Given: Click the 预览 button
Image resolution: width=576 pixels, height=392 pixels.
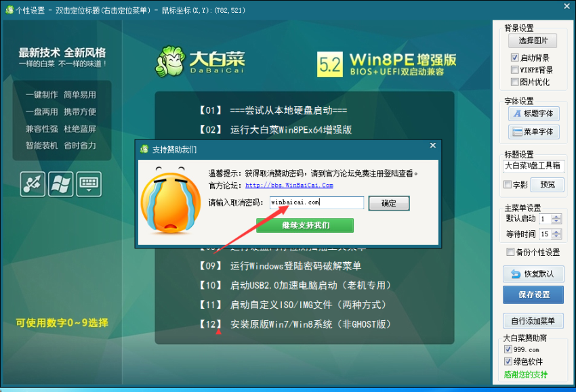Looking at the screenshot, I should click(548, 184).
